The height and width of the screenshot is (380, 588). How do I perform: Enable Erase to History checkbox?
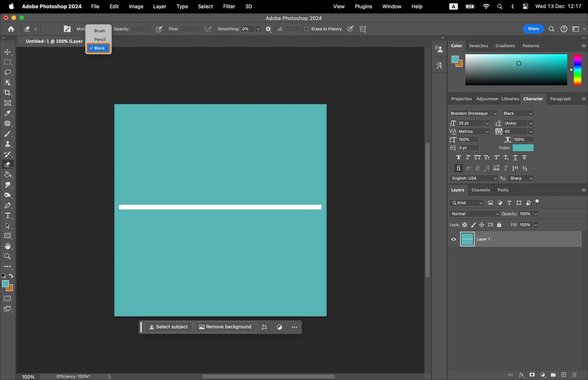306,29
